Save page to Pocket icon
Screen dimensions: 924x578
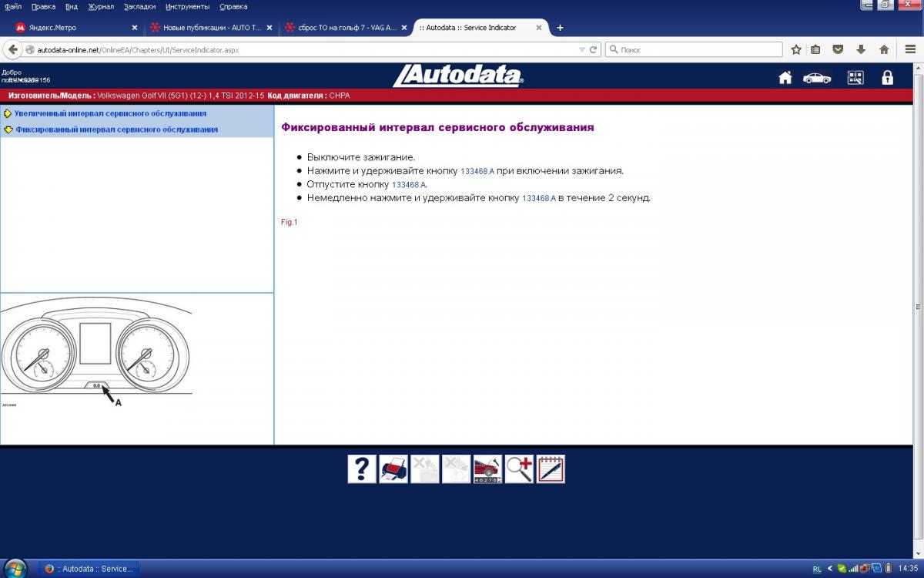pos(839,49)
